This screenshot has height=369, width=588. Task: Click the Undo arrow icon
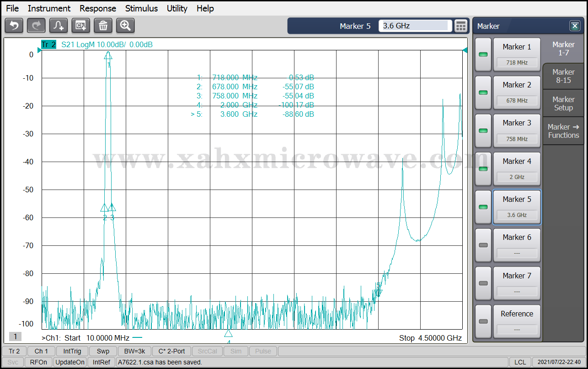14,26
